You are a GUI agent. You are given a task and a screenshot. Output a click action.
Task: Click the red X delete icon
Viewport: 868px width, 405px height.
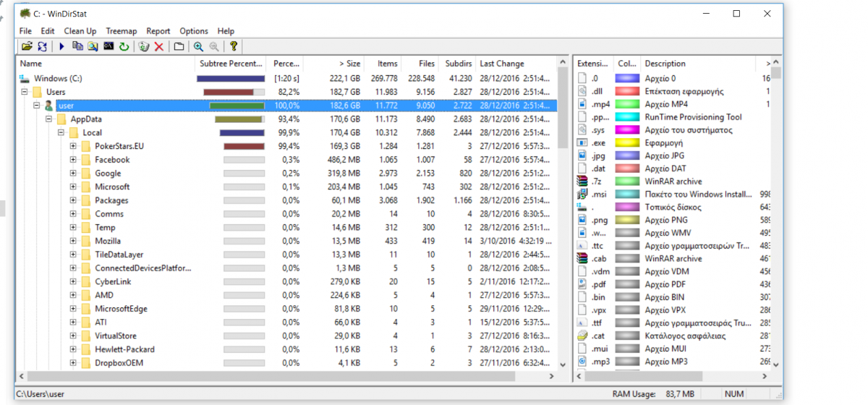tap(158, 47)
